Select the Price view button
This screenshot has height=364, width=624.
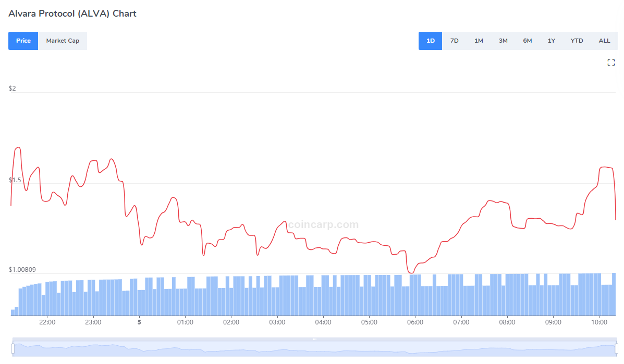(x=23, y=41)
